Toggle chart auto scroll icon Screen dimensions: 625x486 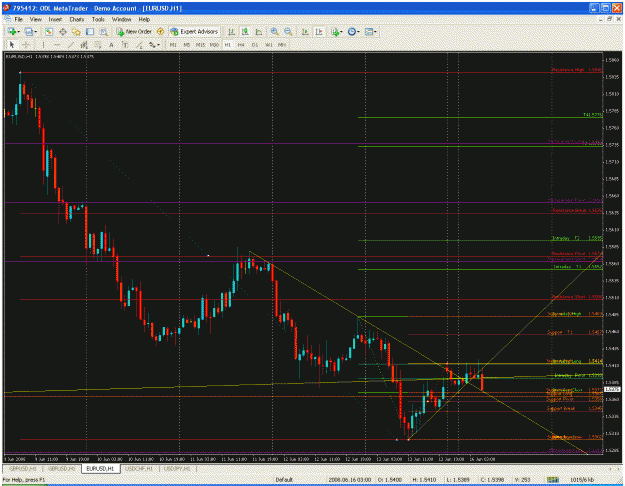[x=305, y=31]
